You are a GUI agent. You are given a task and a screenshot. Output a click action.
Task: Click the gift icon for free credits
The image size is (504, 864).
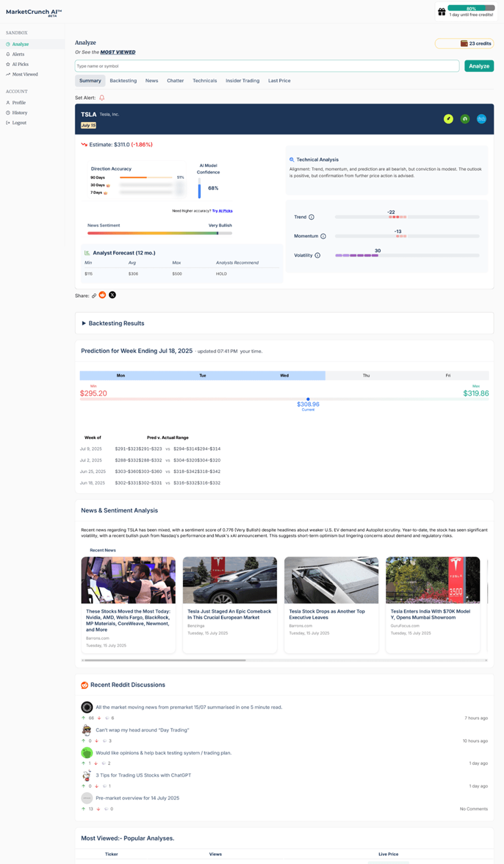point(442,12)
